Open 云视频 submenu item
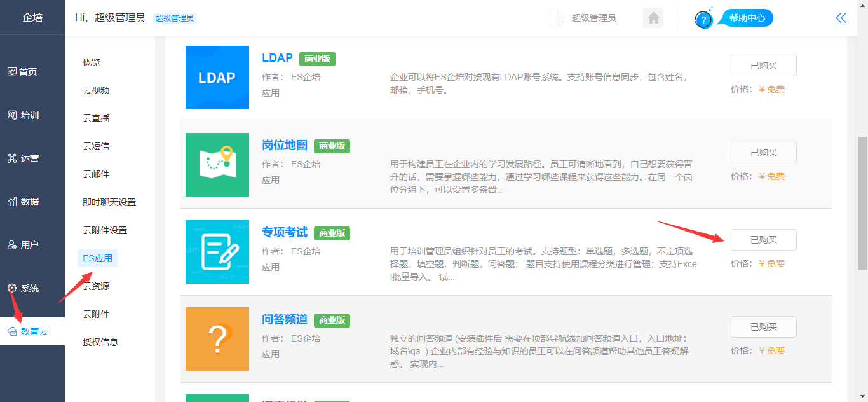868x402 pixels. click(96, 90)
